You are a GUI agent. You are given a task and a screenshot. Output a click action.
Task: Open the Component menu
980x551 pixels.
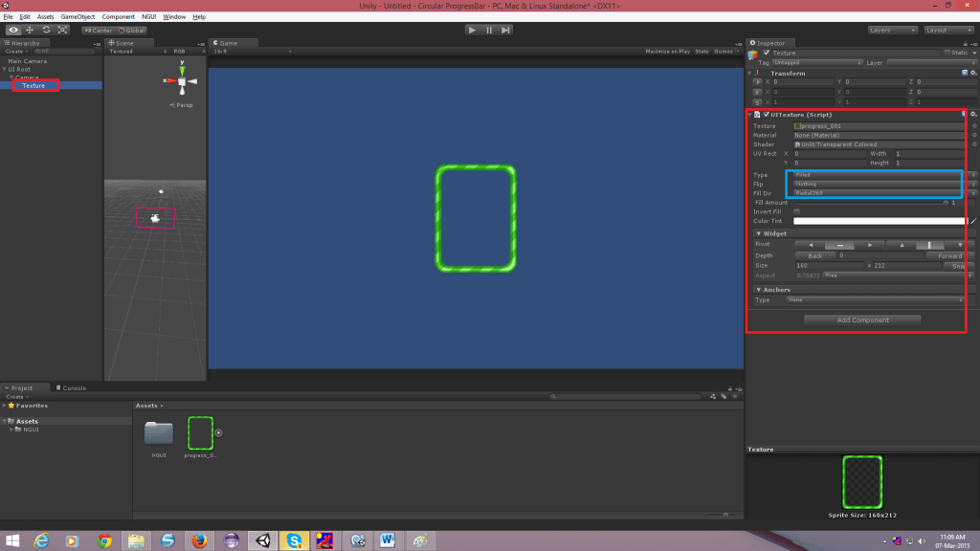(x=118, y=17)
